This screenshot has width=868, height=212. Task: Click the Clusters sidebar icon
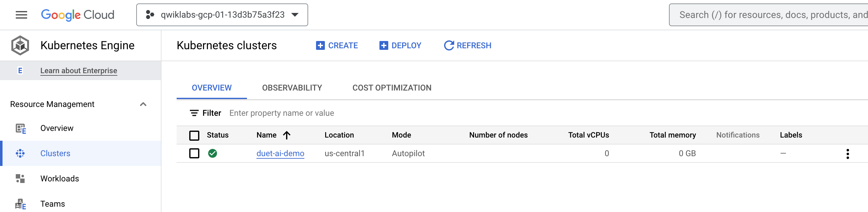20,153
